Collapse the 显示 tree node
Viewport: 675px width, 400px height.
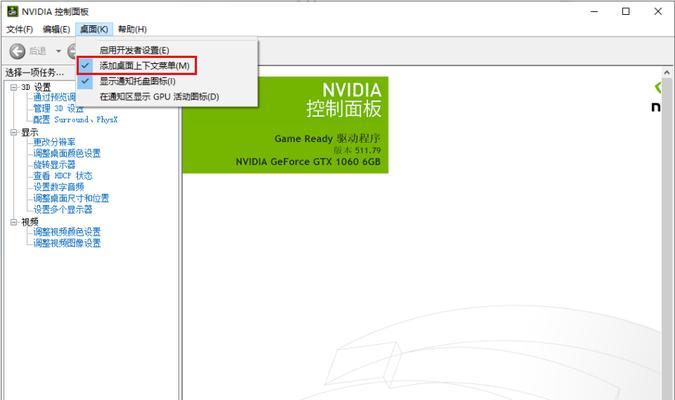pos(14,132)
